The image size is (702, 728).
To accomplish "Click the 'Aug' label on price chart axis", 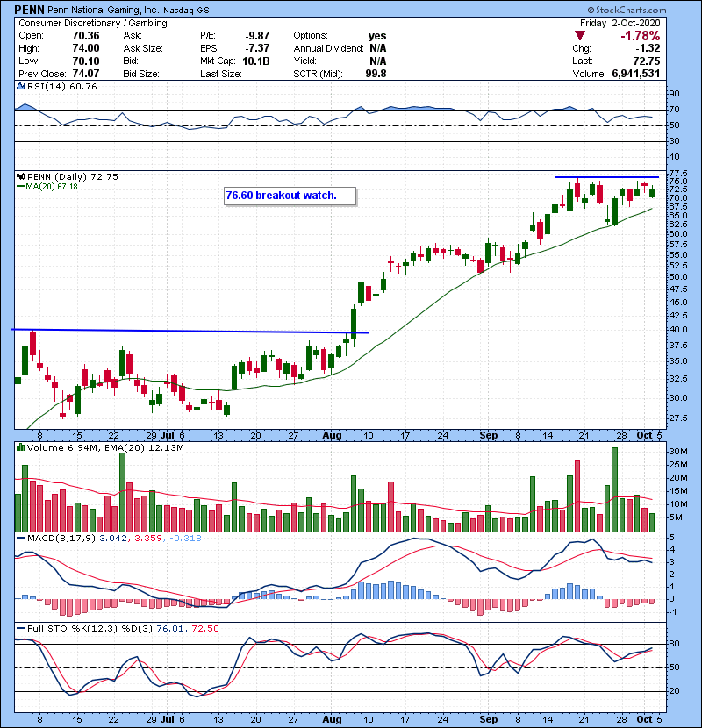I will (332, 436).
